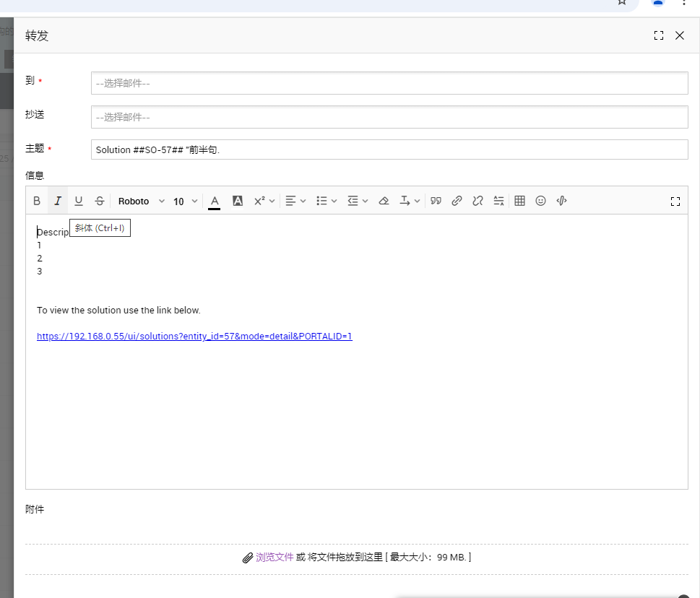Click the clear formatting eraser icon
700x598 pixels.
coord(384,201)
